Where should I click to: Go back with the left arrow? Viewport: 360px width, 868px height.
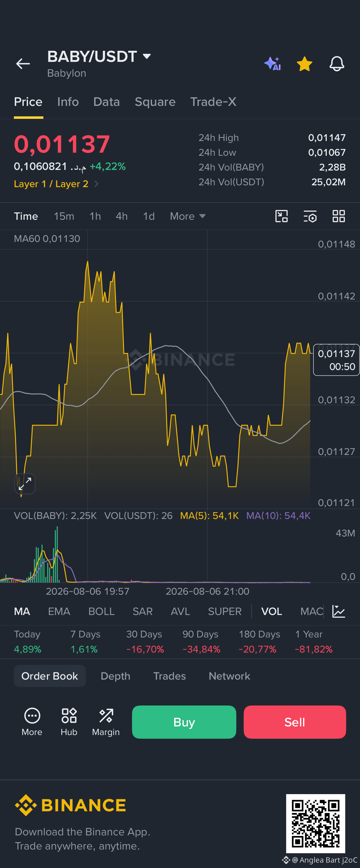pos(23,64)
